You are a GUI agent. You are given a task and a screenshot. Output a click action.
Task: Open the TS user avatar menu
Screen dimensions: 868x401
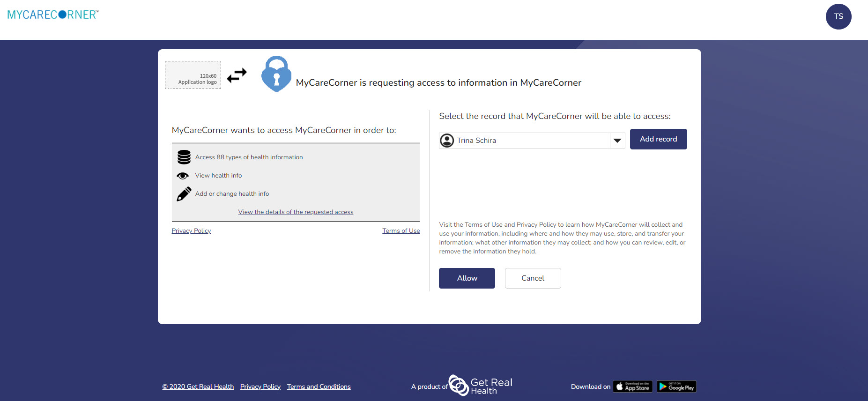pos(838,16)
